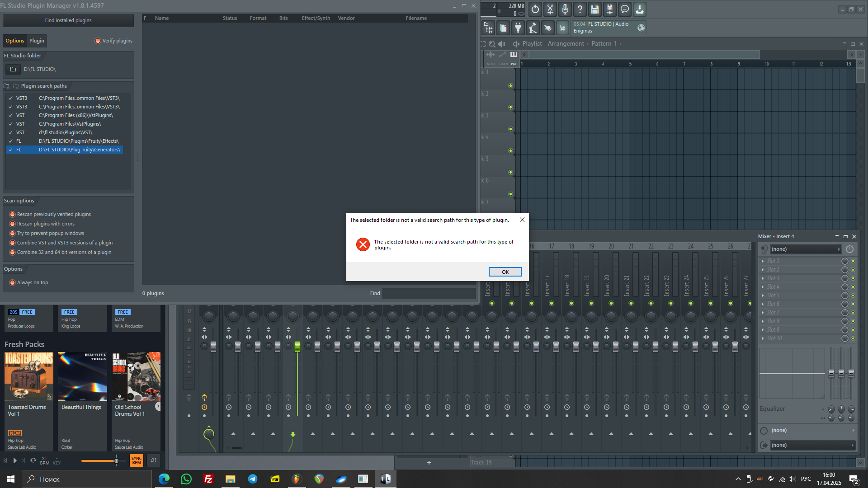Viewport: 868px width, 488px height.
Task: Select the Options tab in Plugin Manager
Action: pyautogui.click(x=15, y=41)
